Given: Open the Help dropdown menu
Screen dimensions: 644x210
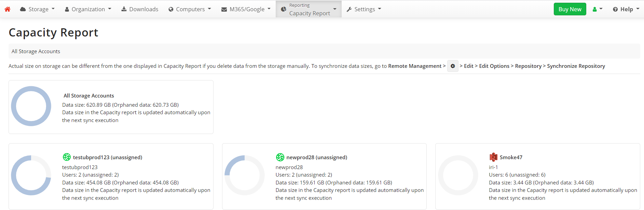Looking at the screenshot, I should [x=626, y=9].
